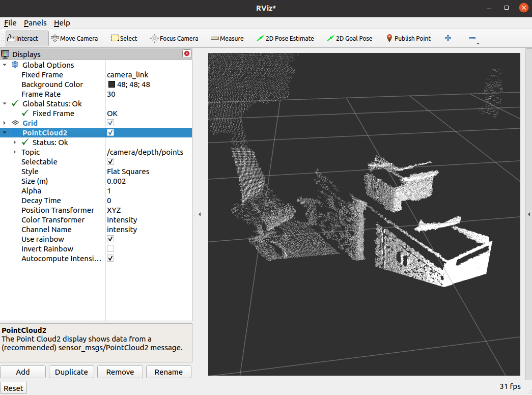Image resolution: width=532 pixels, height=395 pixels.
Task: Toggle the Autocompute Intensity checkbox
Action: [110, 258]
